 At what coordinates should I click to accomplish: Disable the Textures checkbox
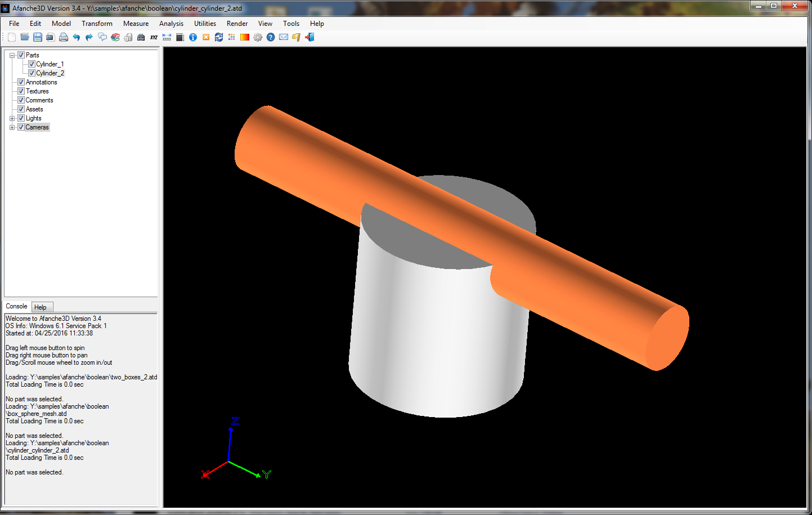coord(21,91)
